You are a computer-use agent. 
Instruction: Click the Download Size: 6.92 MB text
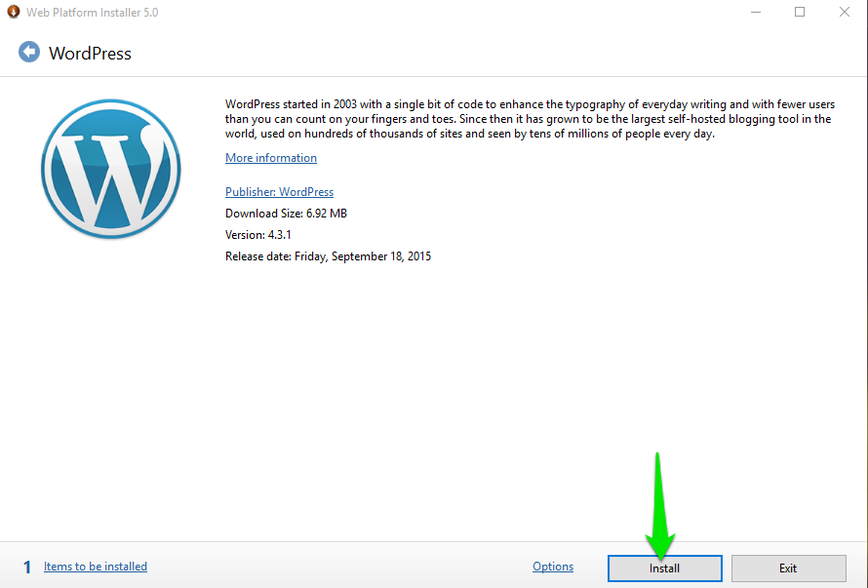[x=286, y=214]
